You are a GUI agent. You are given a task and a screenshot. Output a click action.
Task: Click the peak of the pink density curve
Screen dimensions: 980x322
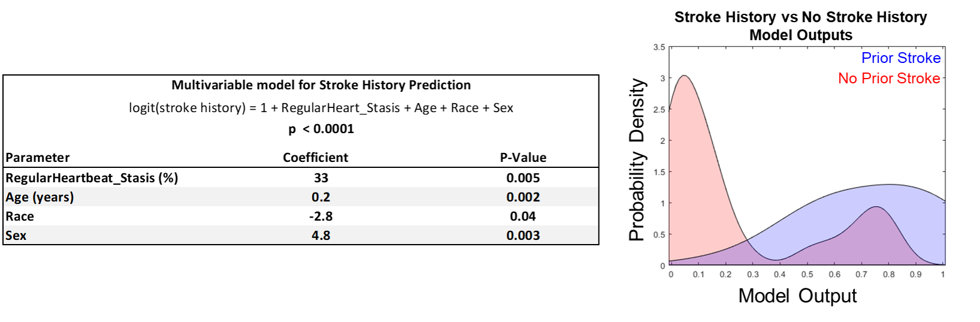(x=684, y=76)
